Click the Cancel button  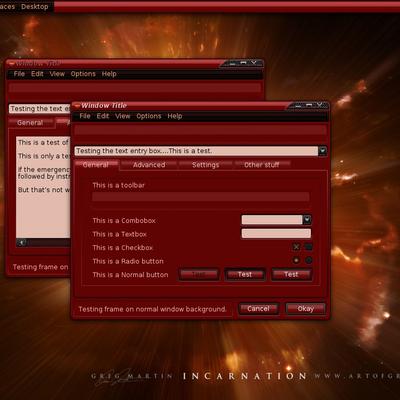click(258, 309)
